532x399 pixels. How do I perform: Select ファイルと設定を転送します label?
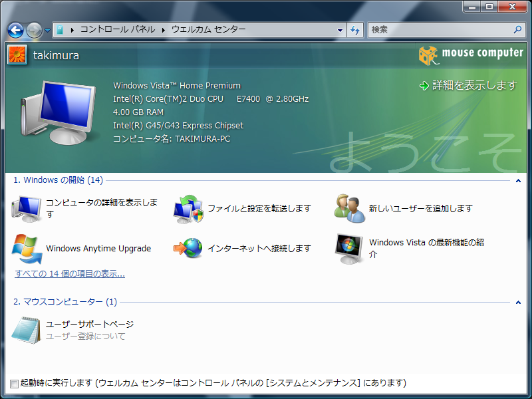(259, 208)
